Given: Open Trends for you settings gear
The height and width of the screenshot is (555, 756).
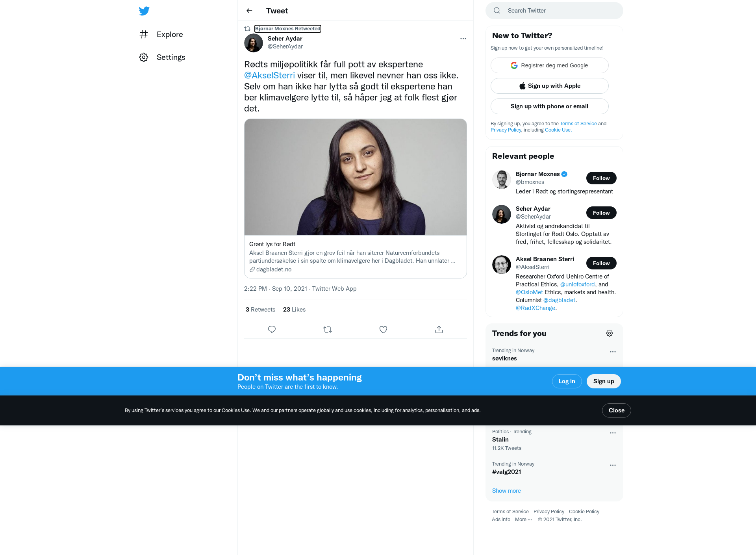Looking at the screenshot, I should coord(610,333).
